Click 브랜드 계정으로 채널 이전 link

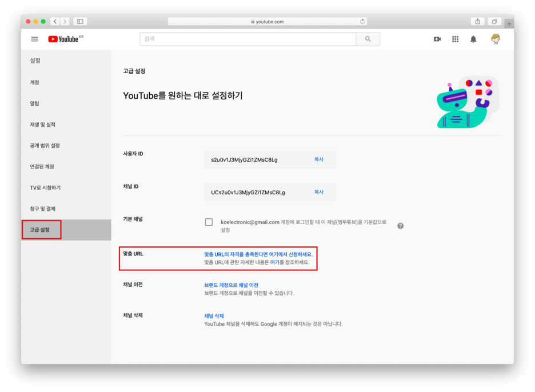coord(231,285)
